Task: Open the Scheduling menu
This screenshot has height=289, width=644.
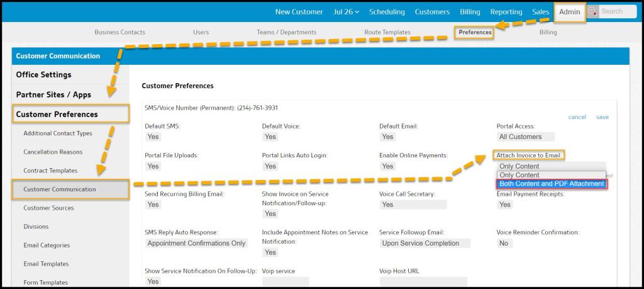Action: [x=387, y=12]
